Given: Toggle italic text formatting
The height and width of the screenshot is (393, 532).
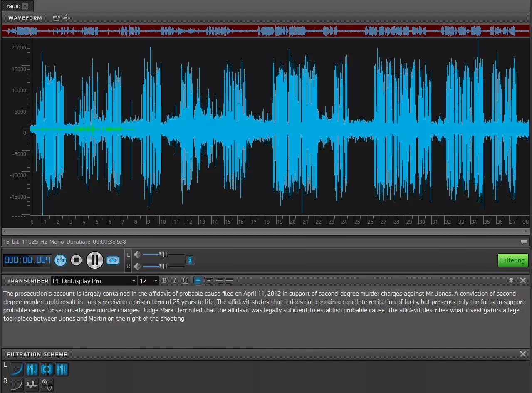Looking at the screenshot, I should tap(175, 281).
